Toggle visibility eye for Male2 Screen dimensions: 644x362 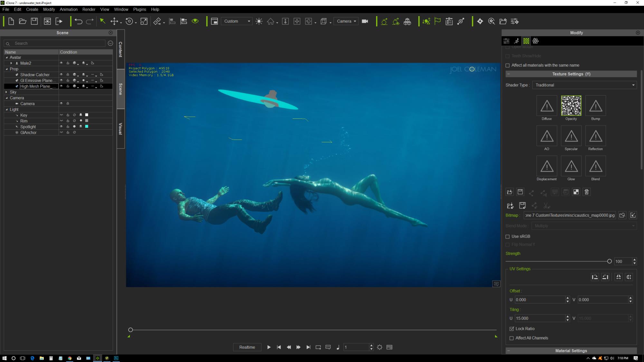[x=61, y=63]
